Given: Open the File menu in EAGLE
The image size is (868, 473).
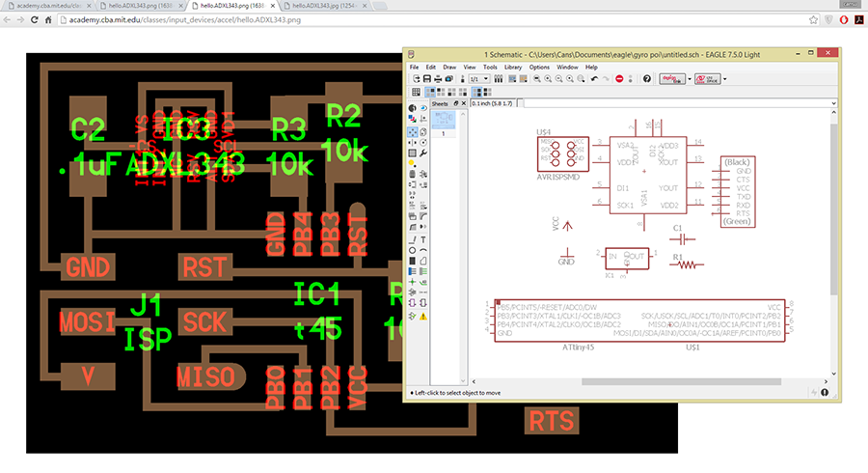Looking at the screenshot, I should click(414, 67).
